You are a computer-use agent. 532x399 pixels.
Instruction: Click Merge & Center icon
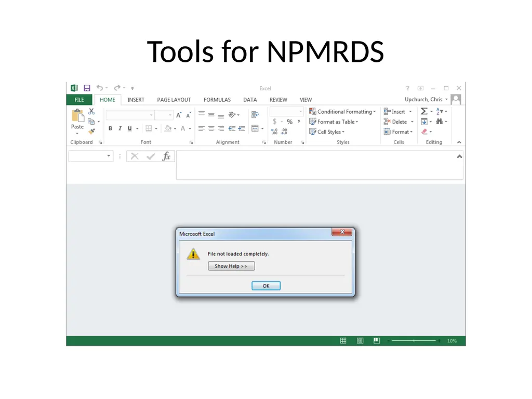[x=255, y=129]
